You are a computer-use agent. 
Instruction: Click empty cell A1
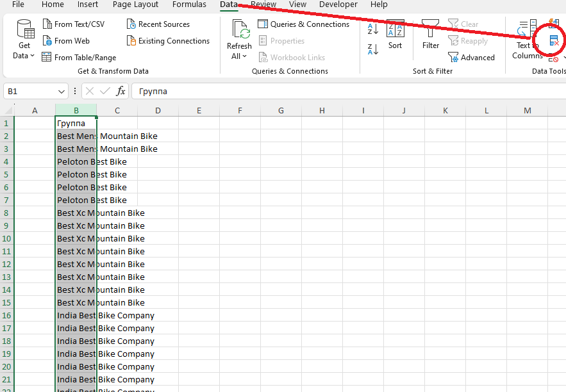35,124
